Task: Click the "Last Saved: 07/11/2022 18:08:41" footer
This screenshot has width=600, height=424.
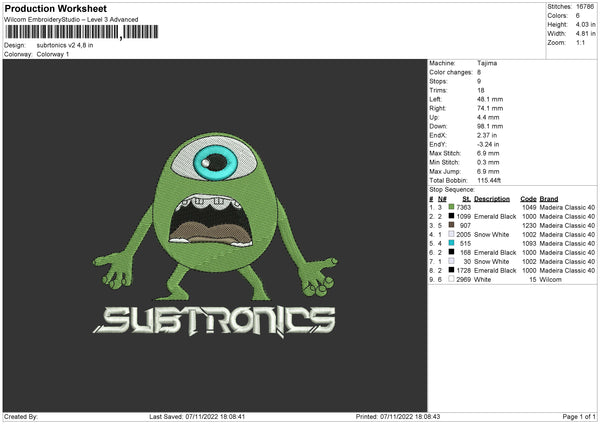Action: tap(197, 416)
